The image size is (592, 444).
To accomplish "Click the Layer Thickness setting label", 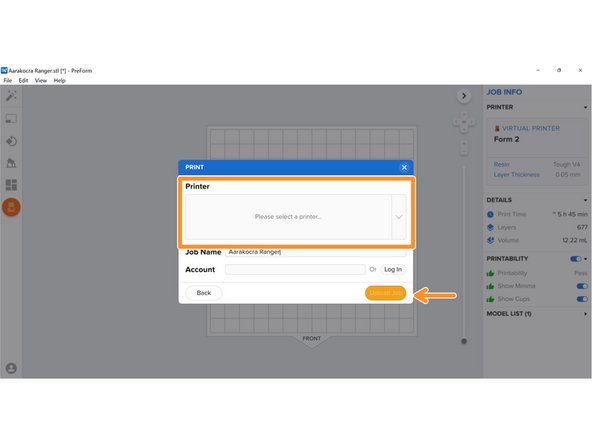I will coord(516,174).
